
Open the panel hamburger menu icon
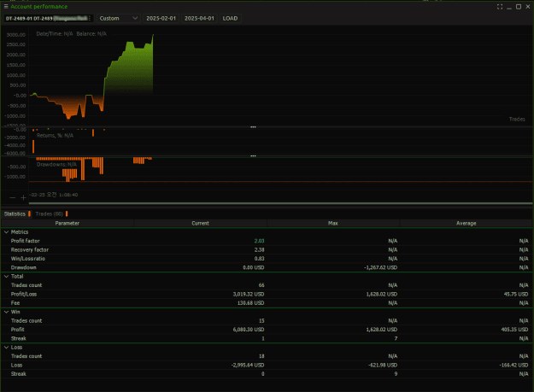(x=6, y=7)
